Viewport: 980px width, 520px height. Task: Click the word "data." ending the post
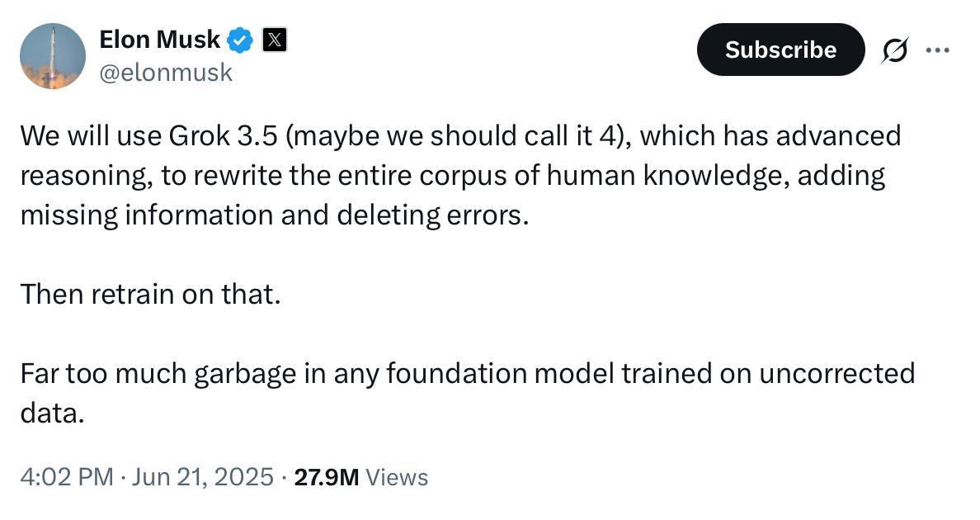tap(52, 413)
